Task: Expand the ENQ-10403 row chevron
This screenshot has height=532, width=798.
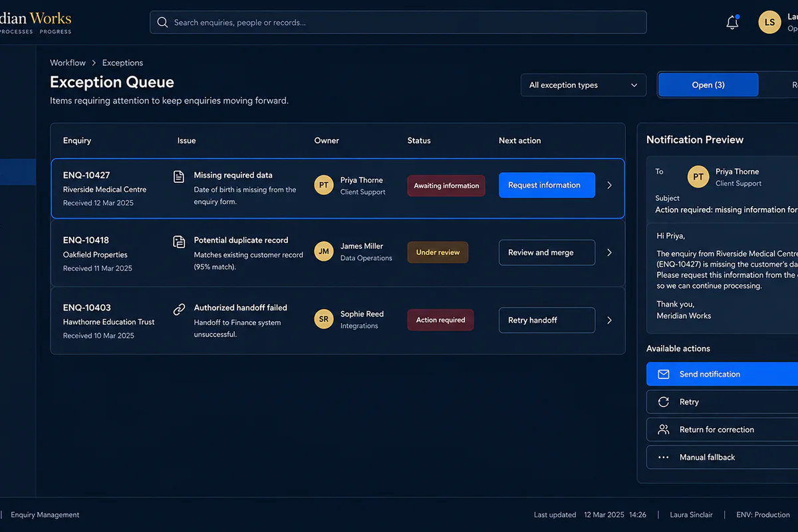Action: (609, 321)
